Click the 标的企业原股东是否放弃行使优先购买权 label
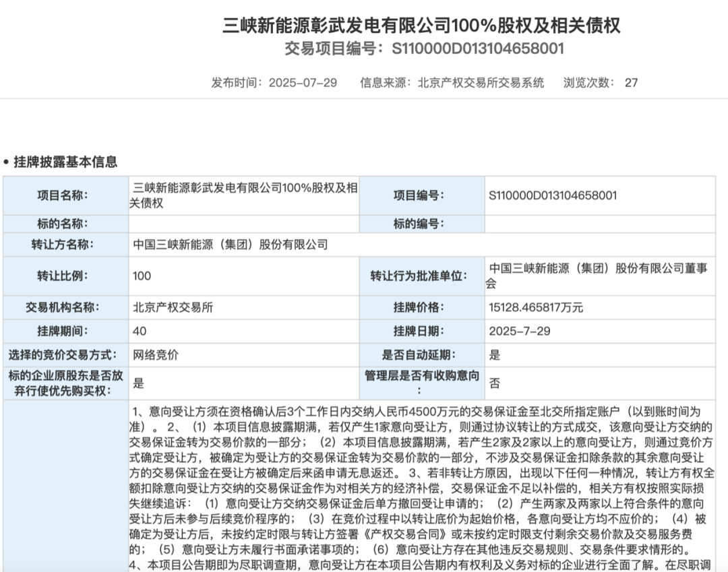This screenshot has height=572, width=728. (x=66, y=383)
